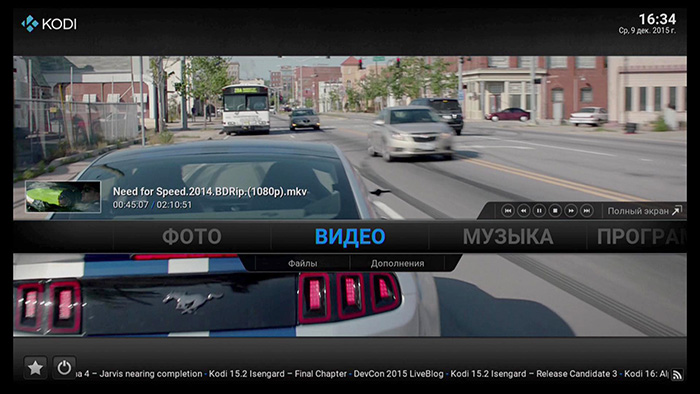Open the power shutdown menu icon
The width and height of the screenshot is (700, 394).
(x=64, y=368)
